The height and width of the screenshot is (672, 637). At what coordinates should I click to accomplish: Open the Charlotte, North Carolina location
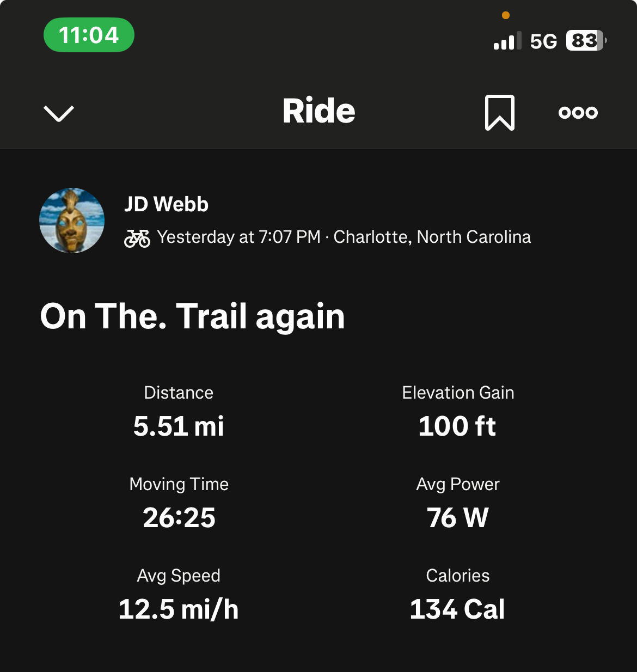(x=432, y=237)
